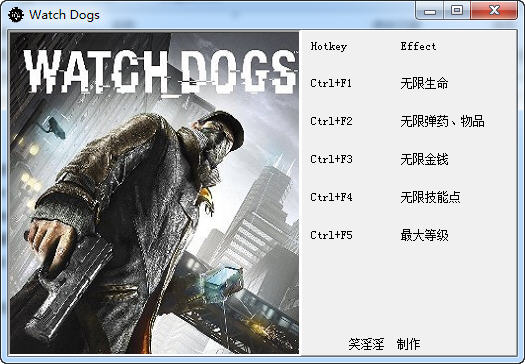Minimize the Watch Dogs trainer window

430,10
